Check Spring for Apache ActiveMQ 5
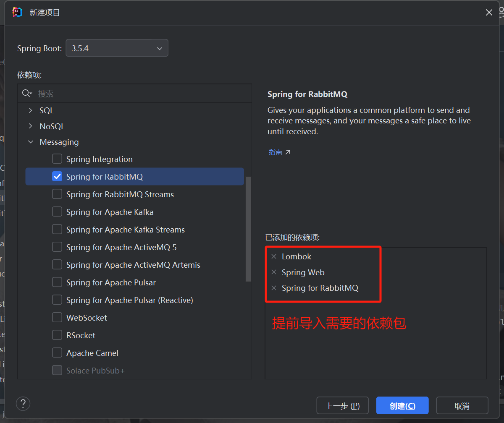Screen dimensions: 504x423 pyautogui.click(x=57, y=247)
